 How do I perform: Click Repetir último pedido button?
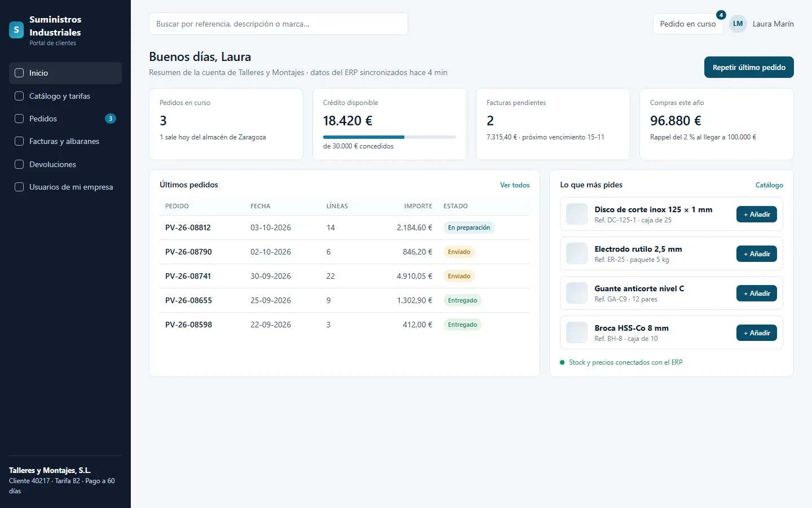[x=749, y=67]
